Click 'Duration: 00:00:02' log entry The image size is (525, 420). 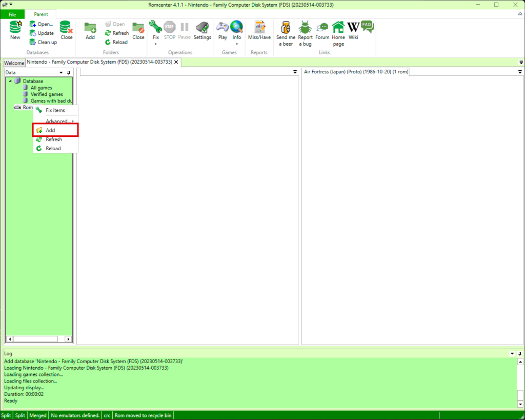pos(24,394)
